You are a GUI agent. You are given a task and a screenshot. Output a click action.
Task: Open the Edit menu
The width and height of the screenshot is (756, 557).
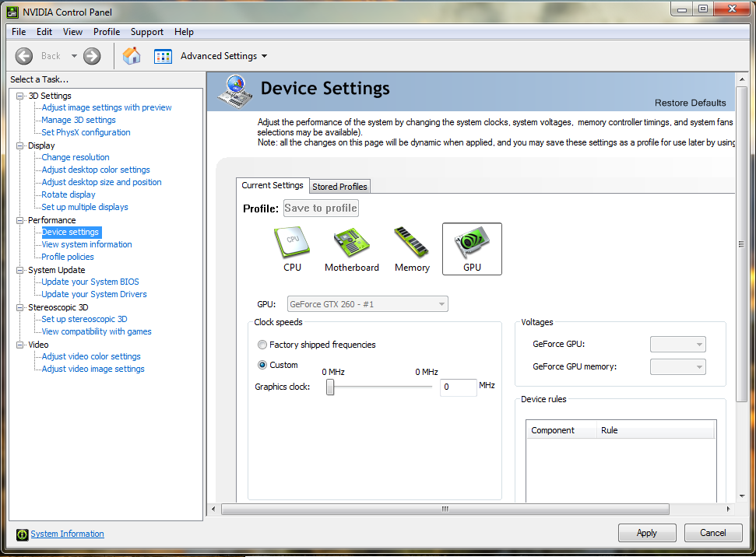(x=44, y=32)
